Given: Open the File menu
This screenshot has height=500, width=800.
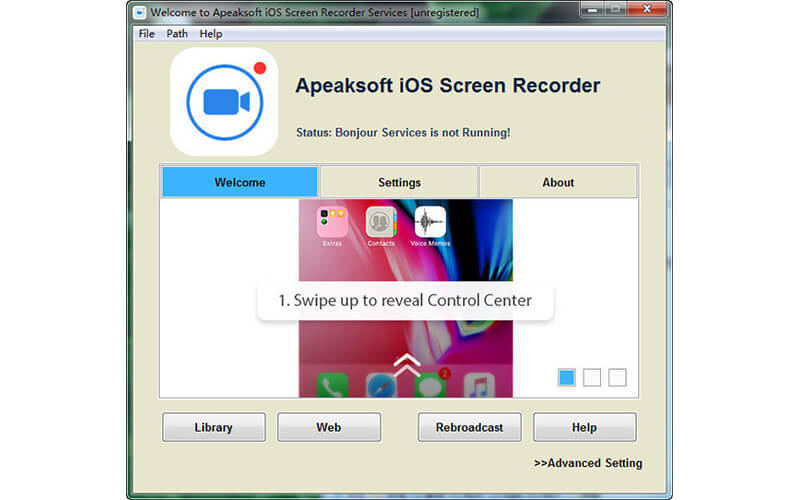Looking at the screenshot, I should tap(146, 34).
